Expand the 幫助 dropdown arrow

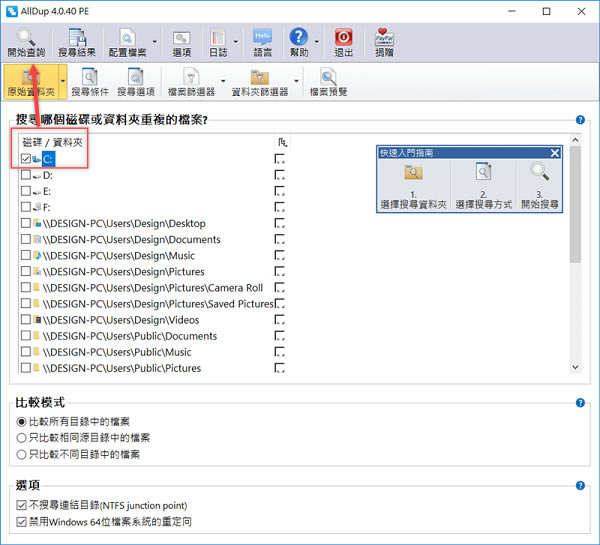pos(317,42)
